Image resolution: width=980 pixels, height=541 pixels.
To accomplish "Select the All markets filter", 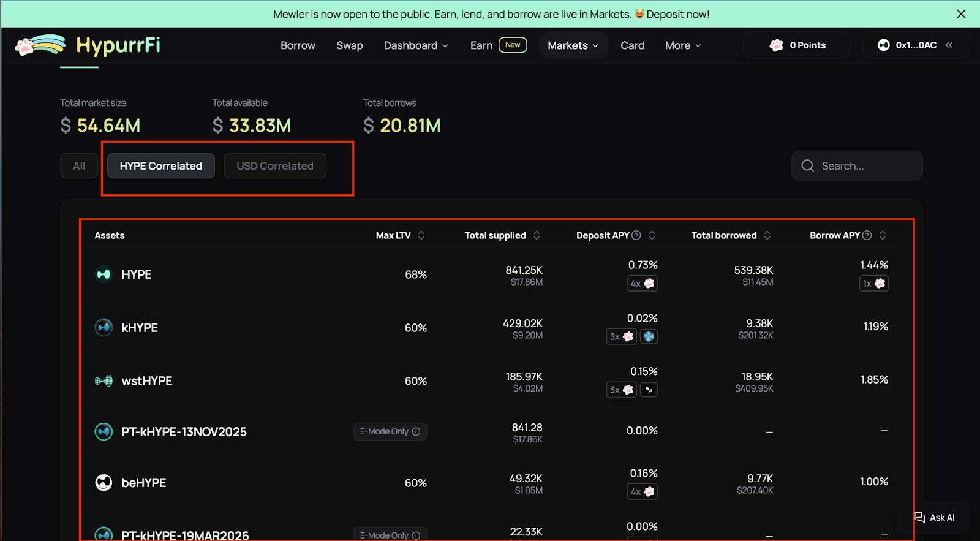I will click(x=79, y=165).
